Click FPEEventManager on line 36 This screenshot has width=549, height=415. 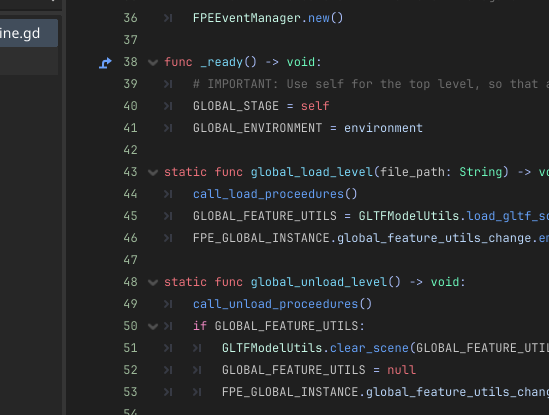point(247,18)
